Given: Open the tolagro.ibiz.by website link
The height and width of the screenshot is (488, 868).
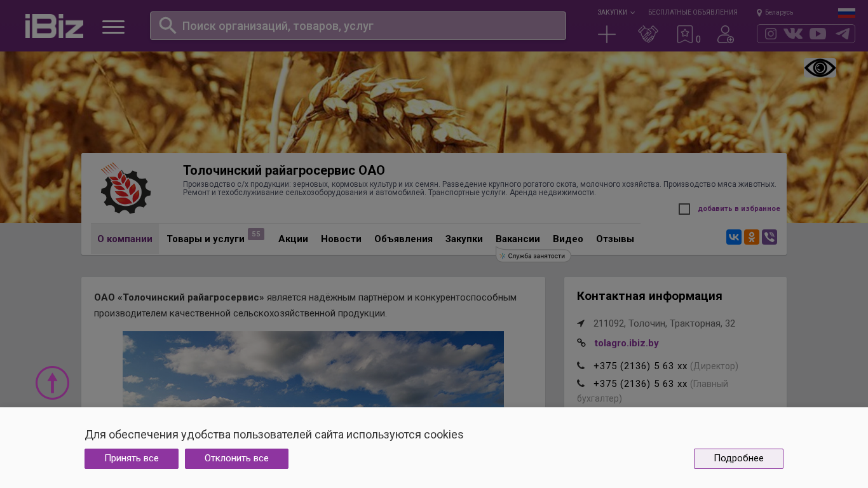Looking at the screenshot, I should pyautogui.click(x=627, y=343).
